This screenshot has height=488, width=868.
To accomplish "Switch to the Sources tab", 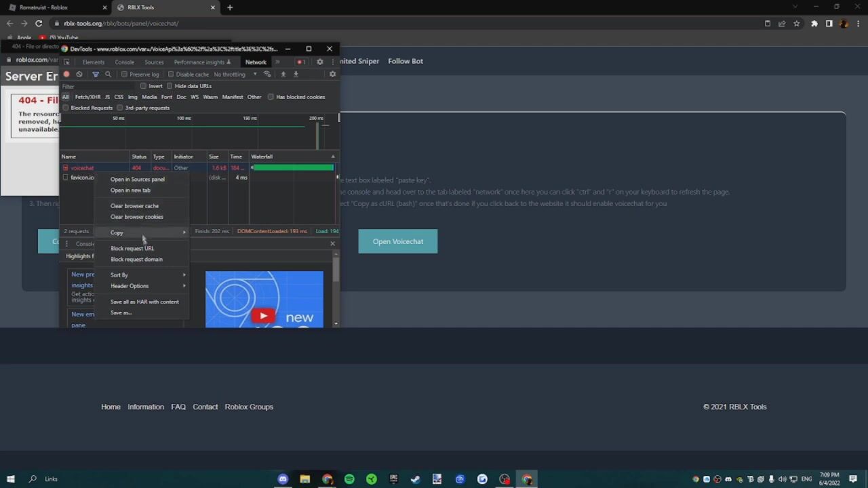I will click(154, 62).
